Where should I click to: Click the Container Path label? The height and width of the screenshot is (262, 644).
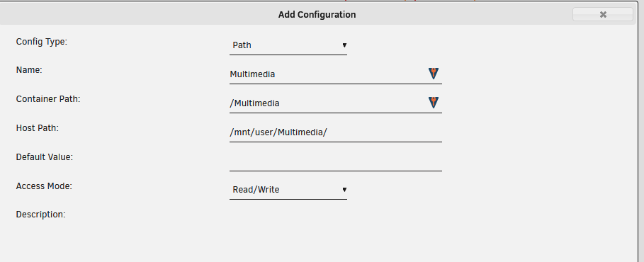48,99
